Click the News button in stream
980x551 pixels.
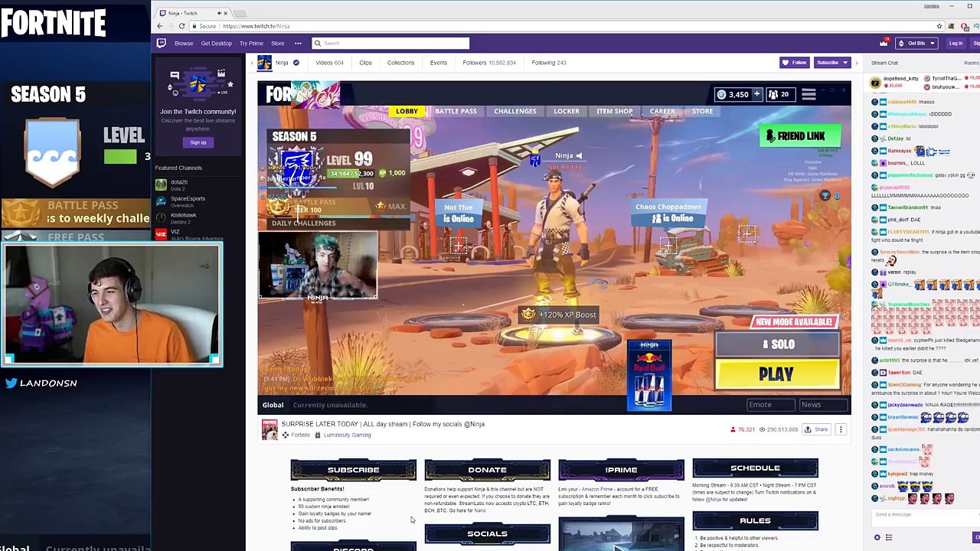[x=822, y=405]
